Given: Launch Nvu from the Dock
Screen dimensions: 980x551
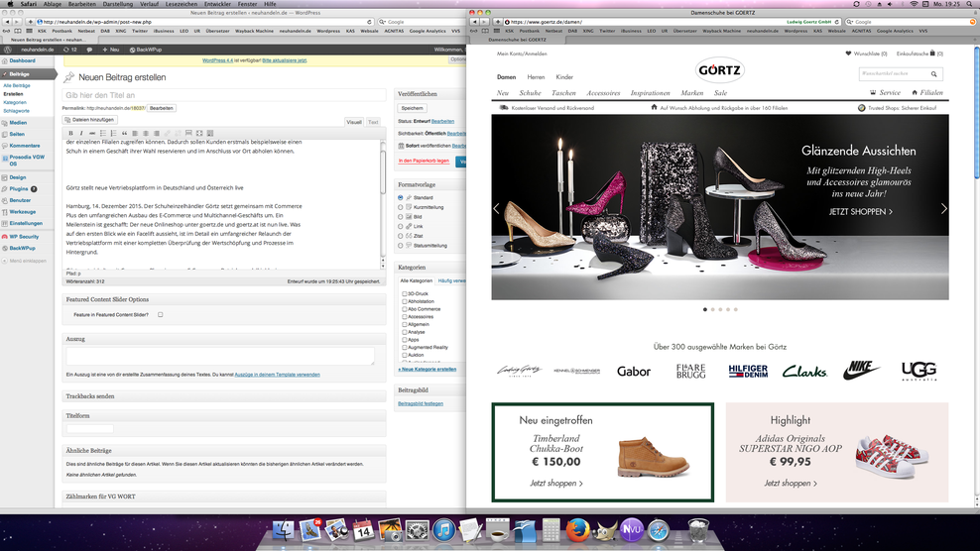Looking at the screenshot, I should tap(631, 530).
